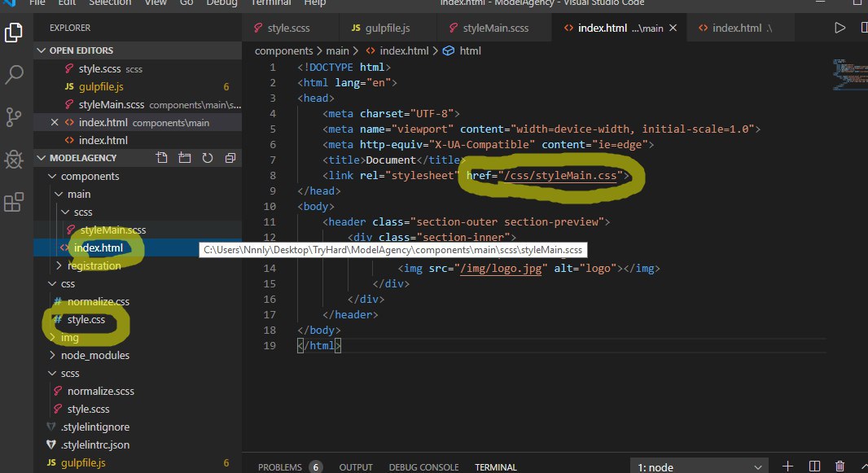Click the Run triangle icon in editor toolbar
This screenshot has height=473, width=868.
pos(840,28)
